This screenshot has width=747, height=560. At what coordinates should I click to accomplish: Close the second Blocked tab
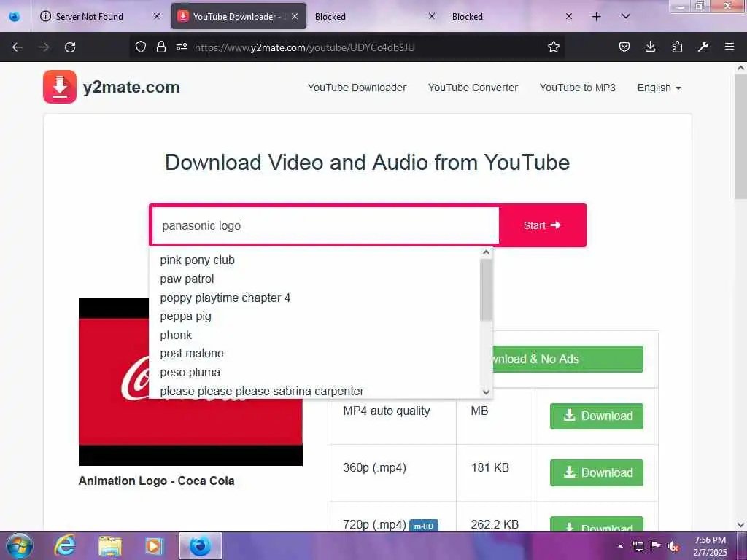569,16
